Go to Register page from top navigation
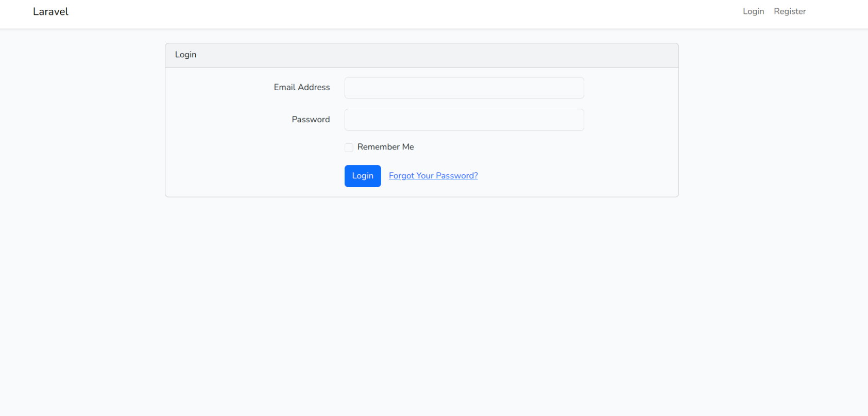This screenshot has width=868, height=416. [790, 11]
